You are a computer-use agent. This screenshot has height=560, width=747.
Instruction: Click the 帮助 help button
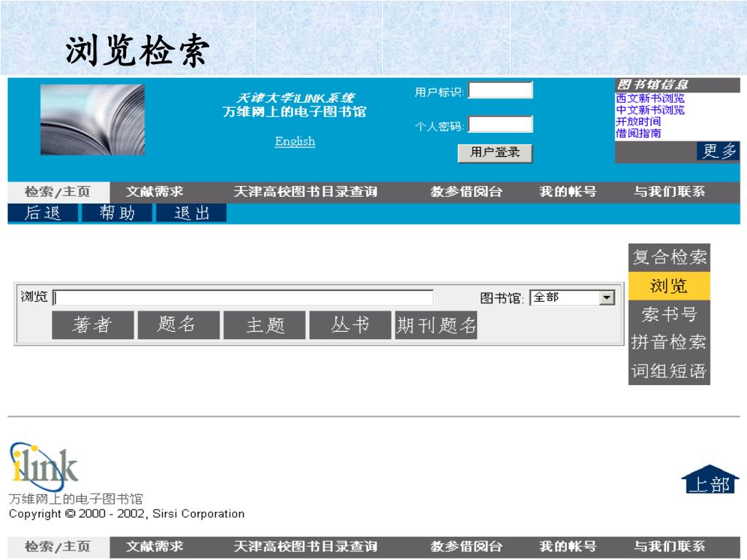tap(117, 213)
